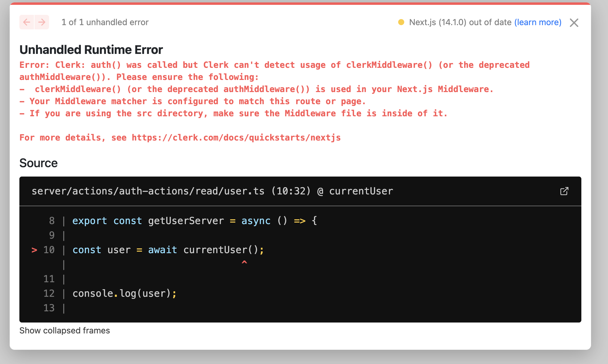Click 'Next.js (14.1.0) out of date' text
The height and width of the screenshot is (364, 608).
click(460, 22)
